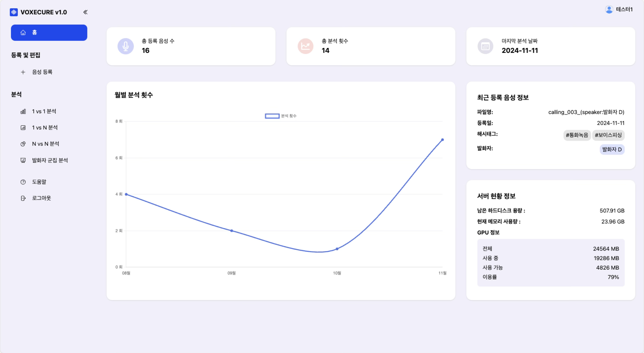Open the 1 vs N 분석 page

(44, 128)
